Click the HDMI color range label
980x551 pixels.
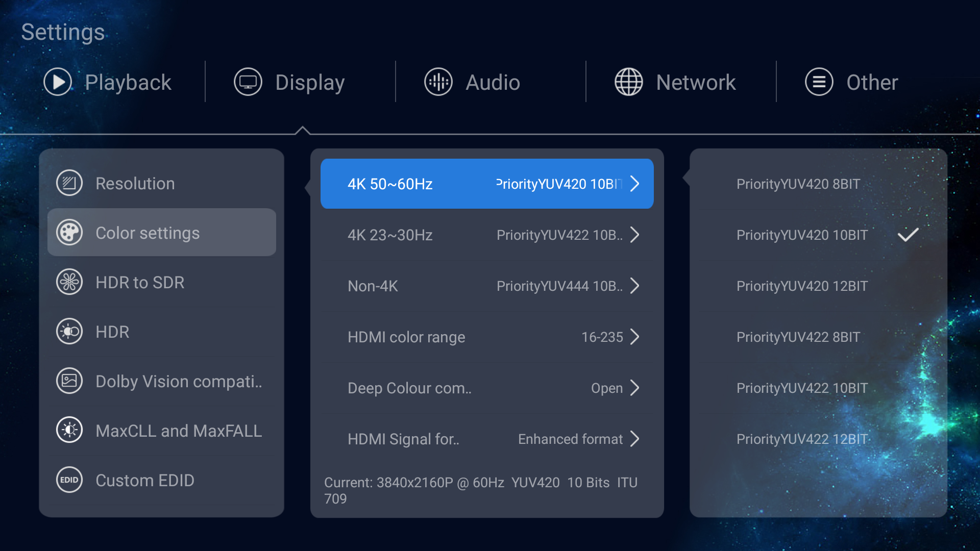click(406, 337)
